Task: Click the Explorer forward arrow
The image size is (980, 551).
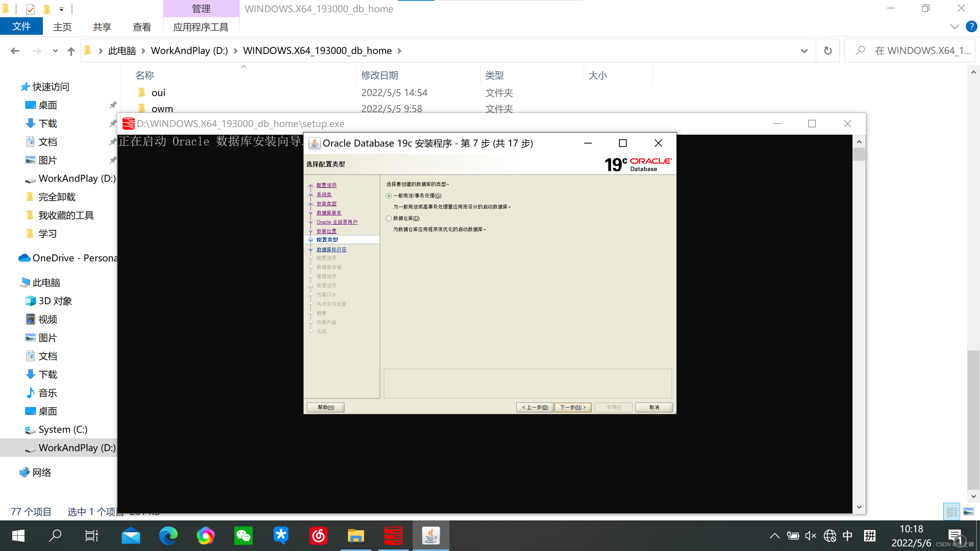Action: click(x=37, y=51)
